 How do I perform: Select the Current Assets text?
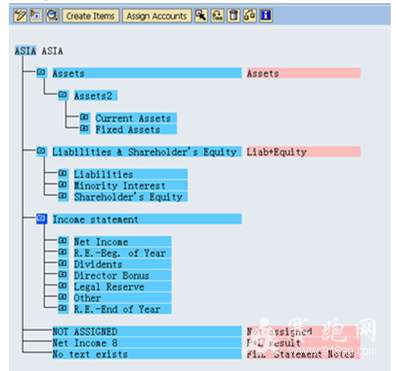[136, 118]
